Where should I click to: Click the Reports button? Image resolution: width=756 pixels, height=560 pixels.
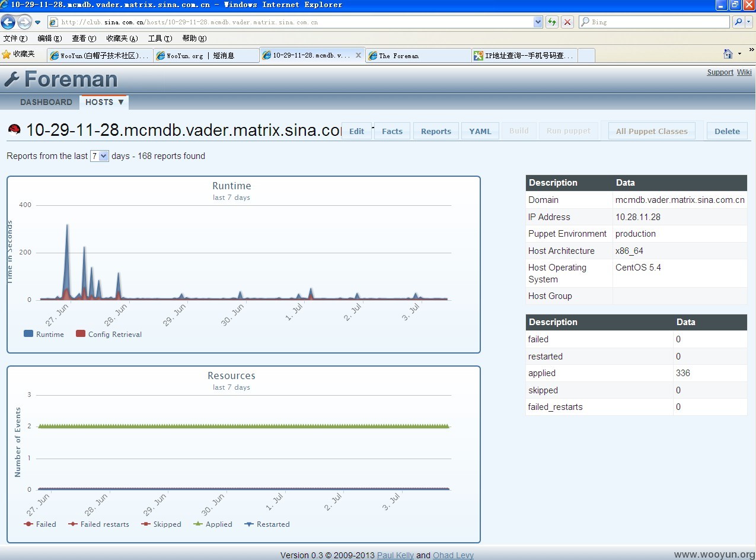436,131
